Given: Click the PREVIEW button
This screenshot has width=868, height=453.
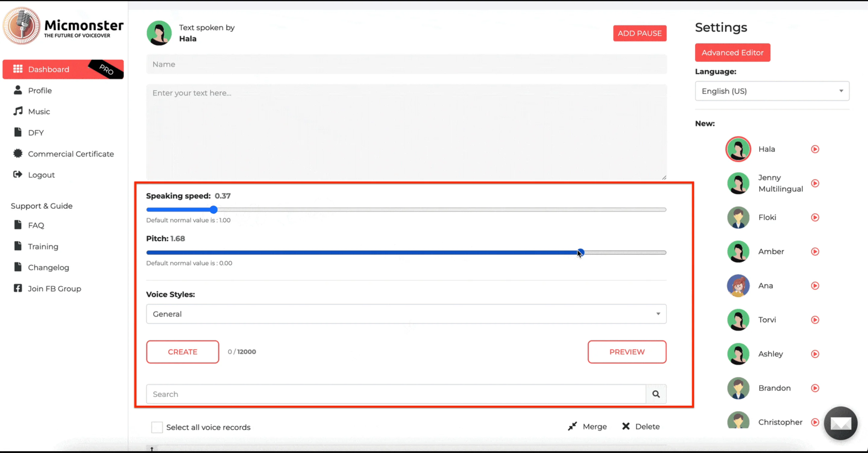Looking at the screenshot, I should [x=627, y=351].
